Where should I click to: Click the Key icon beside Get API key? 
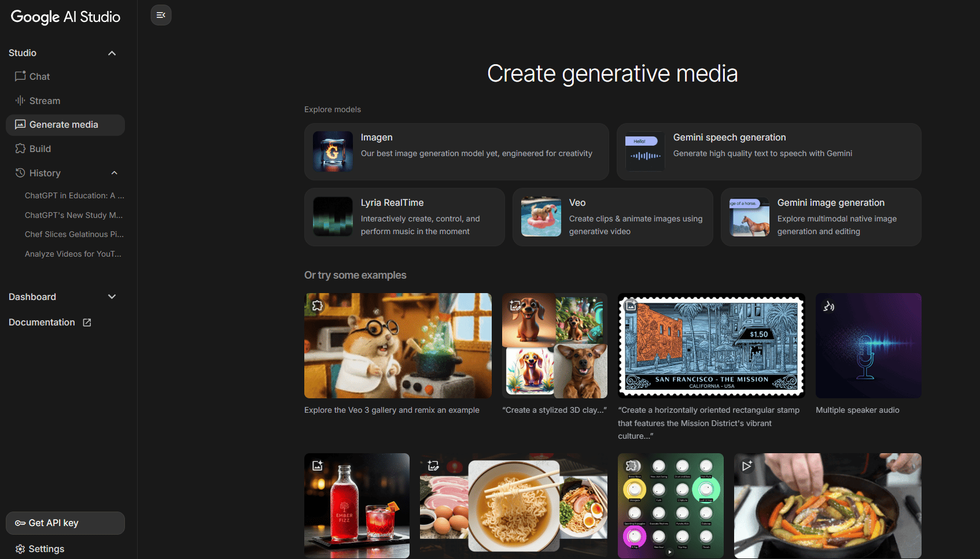20,523
